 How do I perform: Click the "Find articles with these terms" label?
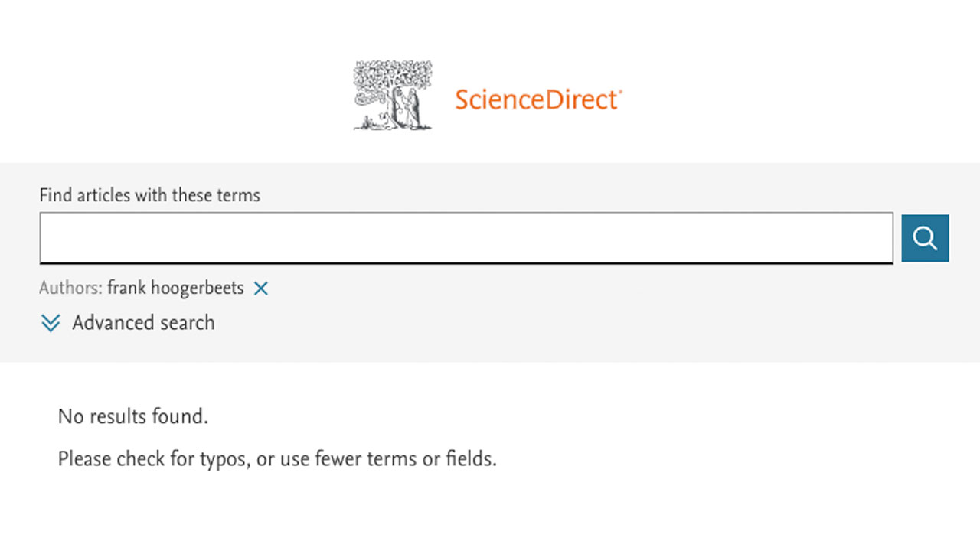coord(149,195)
